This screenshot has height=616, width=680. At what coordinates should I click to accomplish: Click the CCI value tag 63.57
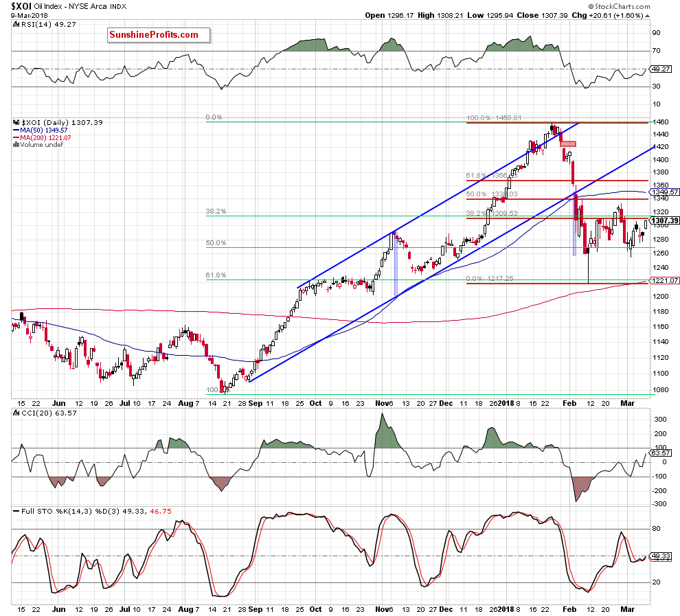click(661, 453)
